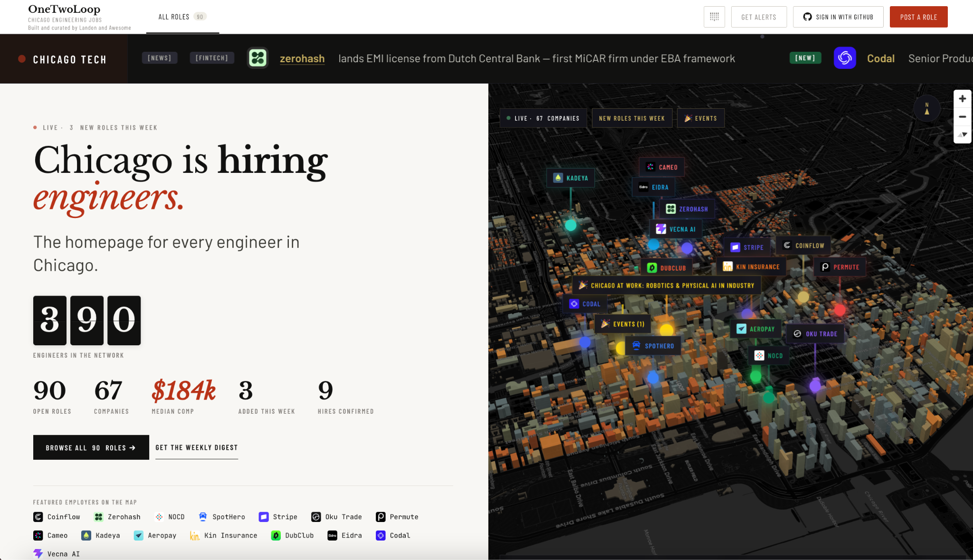Open Permute in featured employers
973x560 pixels.
(397, 517)
